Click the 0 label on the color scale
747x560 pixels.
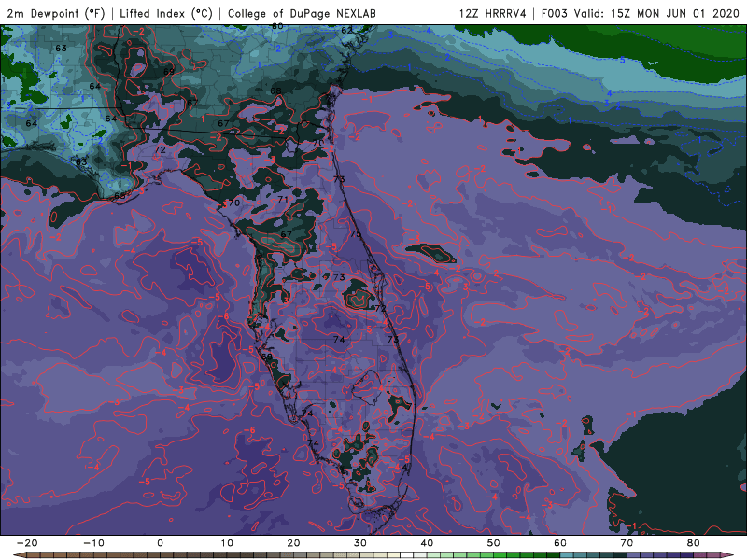click(x=160, y=543)
